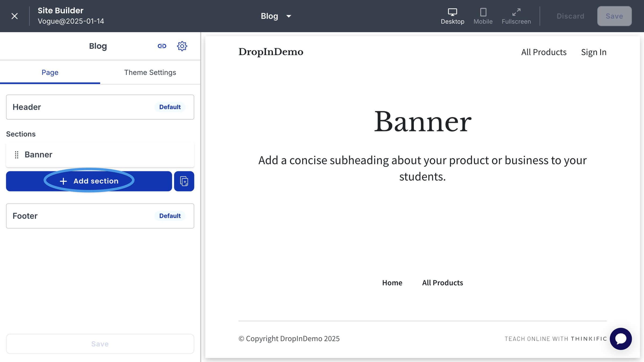The height and width of the screenshot is (362, 644).
Task: Select the Page tab
Action: pyautogui.click(x=50, y=72)
